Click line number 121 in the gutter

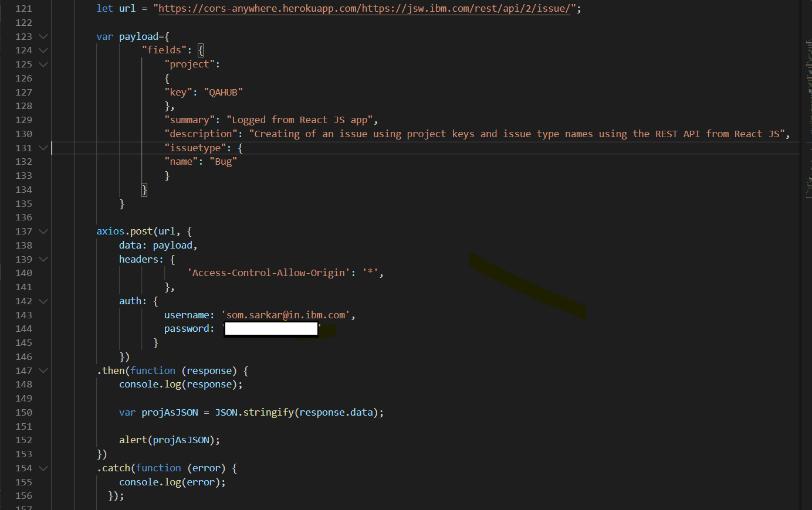pyautogui.click(x=23, y=8)
